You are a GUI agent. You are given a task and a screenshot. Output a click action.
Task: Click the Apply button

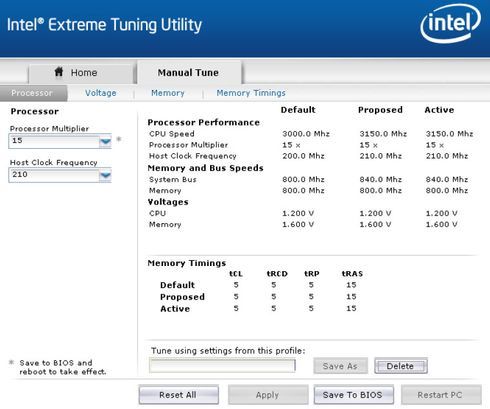pos(268,395)
